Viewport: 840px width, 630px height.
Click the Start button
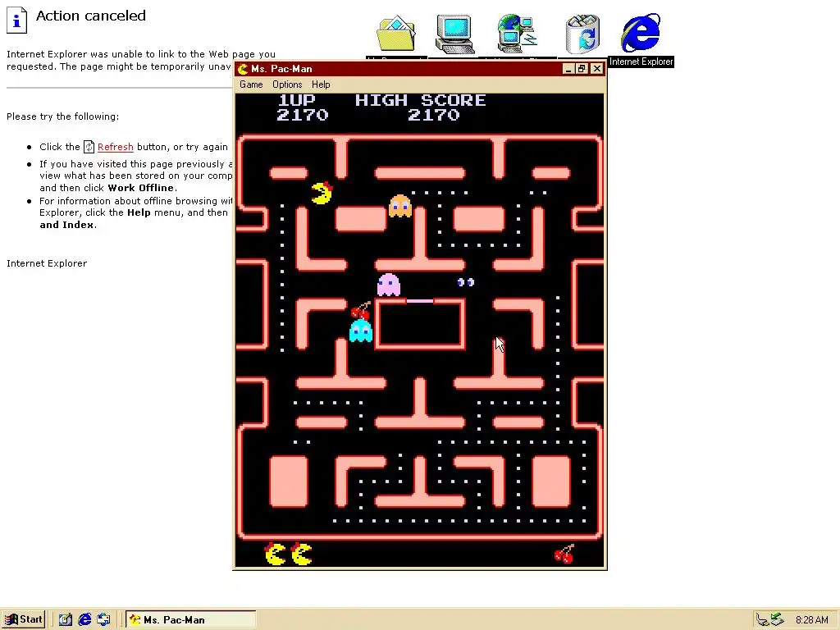[x=24, y=620]
